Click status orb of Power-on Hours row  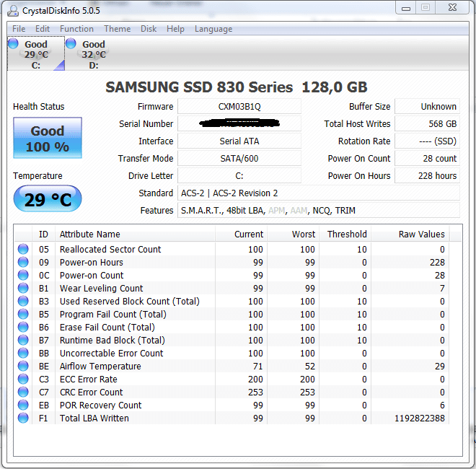click(x=23, y=262)
